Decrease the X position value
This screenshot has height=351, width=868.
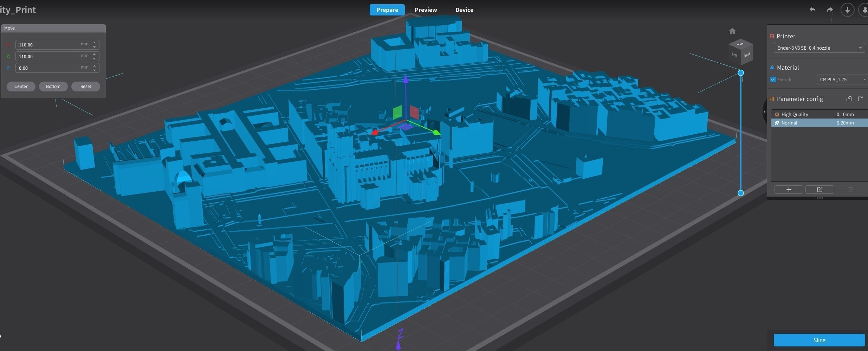pos(94,47)
